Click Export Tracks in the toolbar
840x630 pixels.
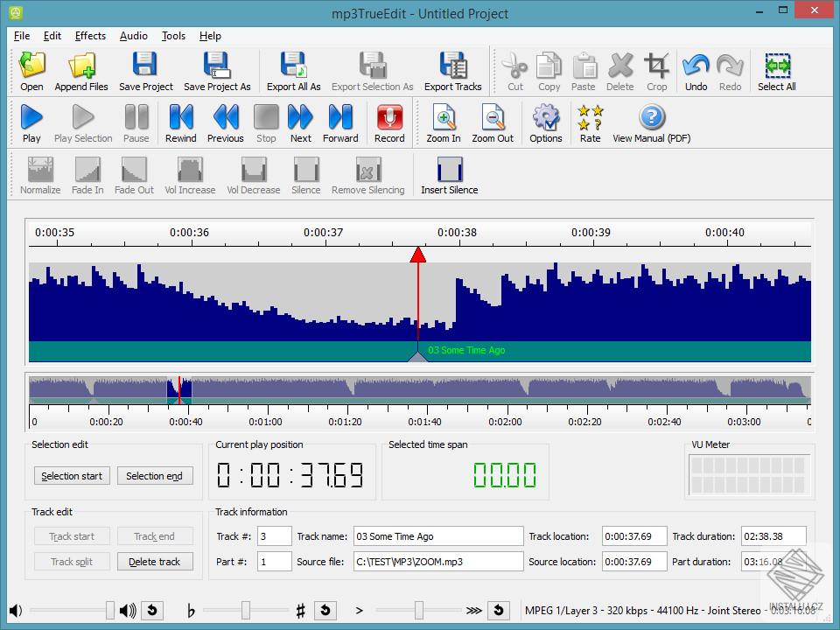click(x=452, y=66)
